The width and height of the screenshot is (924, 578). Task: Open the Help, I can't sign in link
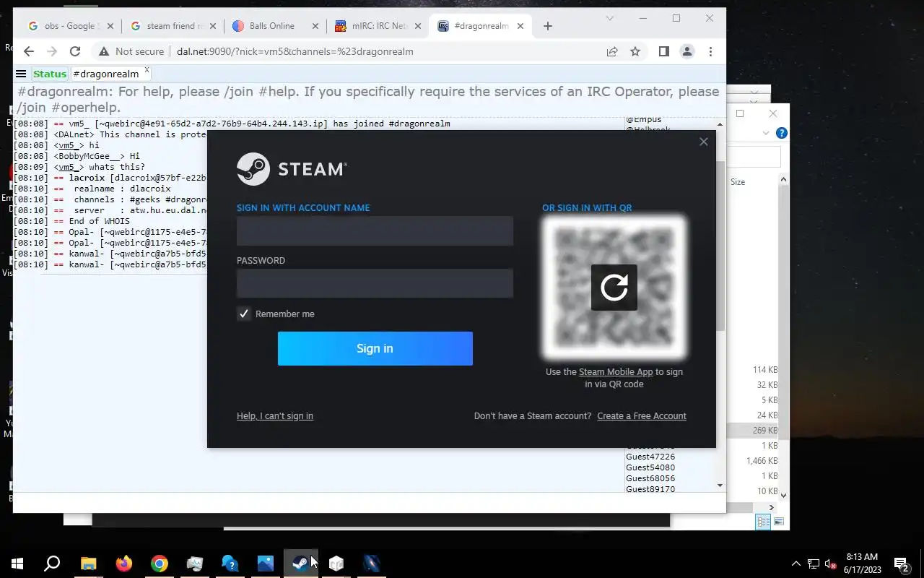(x=275, y=416)
